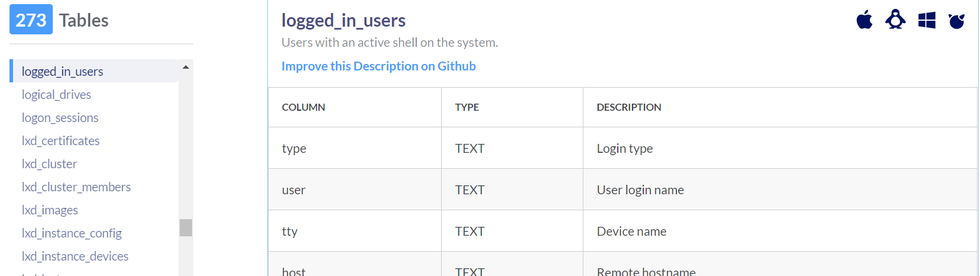
Task: Select lxd_instance_devices from the list
Action: [75, 256]
